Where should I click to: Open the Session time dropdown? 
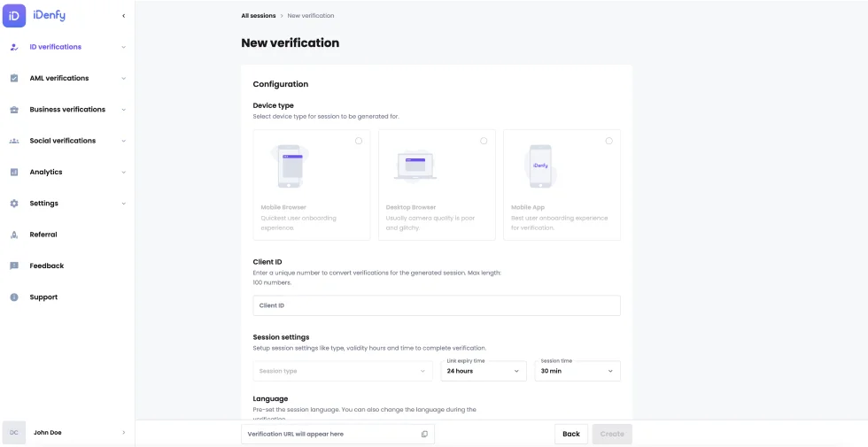[x=577, y=371]
